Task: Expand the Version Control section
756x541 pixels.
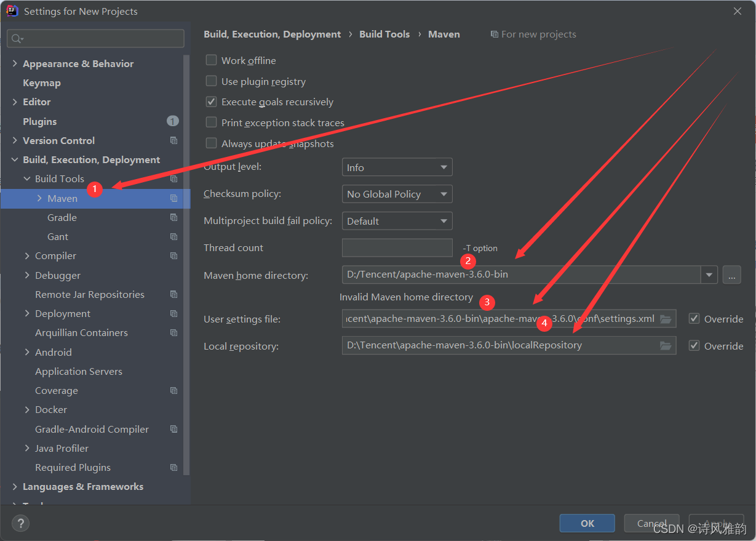Action: pos(15,140)
